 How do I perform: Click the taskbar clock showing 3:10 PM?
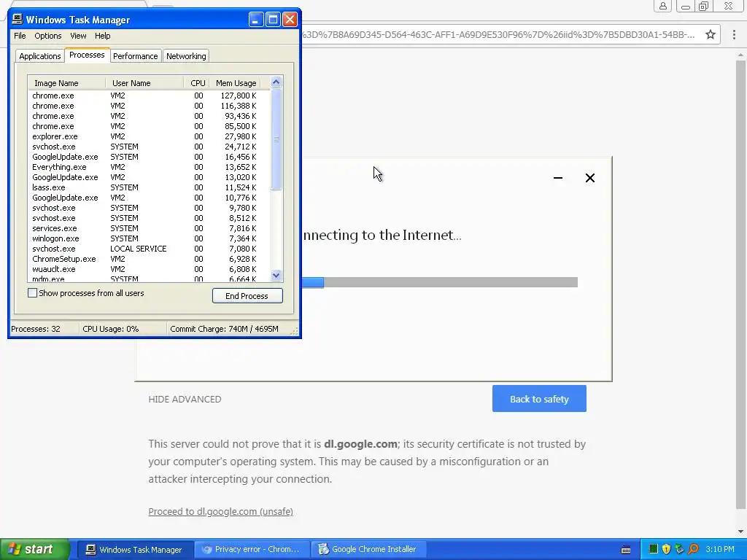pyautogui.click(x=719, y=549)
